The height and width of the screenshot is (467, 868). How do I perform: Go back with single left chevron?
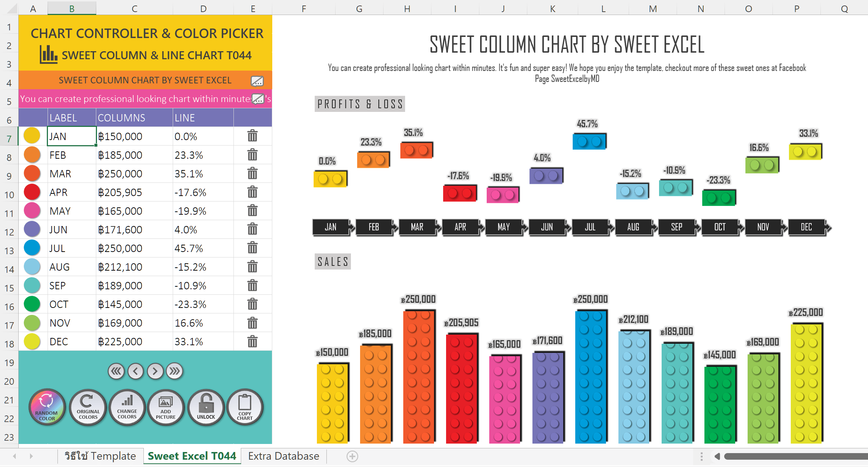coord(136,371)
